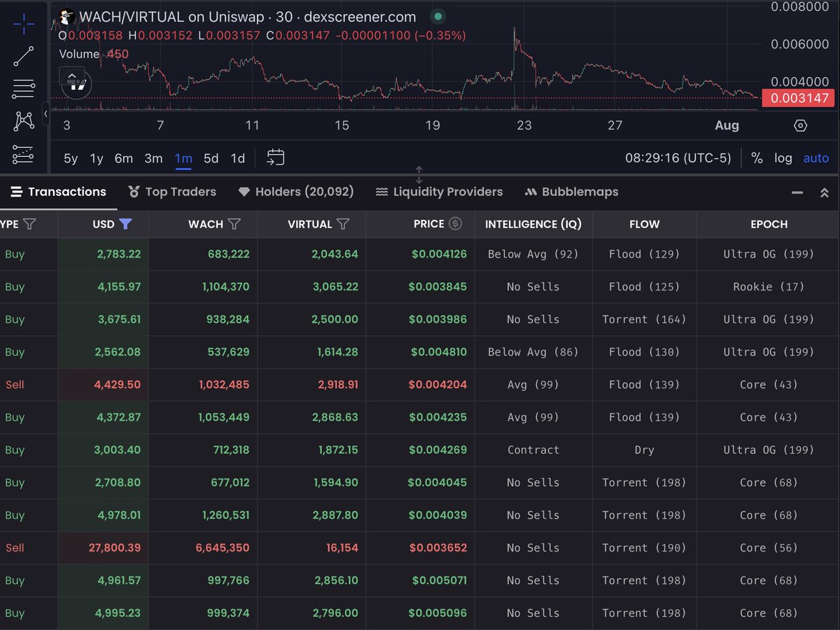Click the Core (56) epoch cell

click(769, 547)
